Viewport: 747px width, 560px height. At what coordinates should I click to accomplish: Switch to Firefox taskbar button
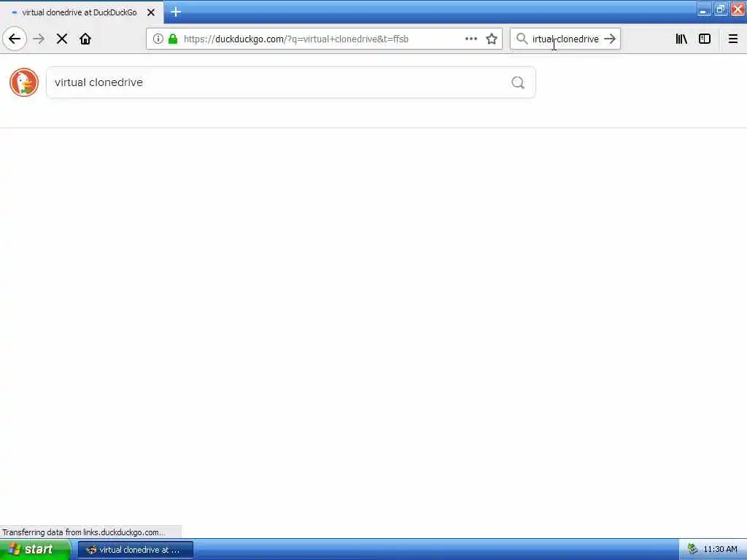coord(136,550)
